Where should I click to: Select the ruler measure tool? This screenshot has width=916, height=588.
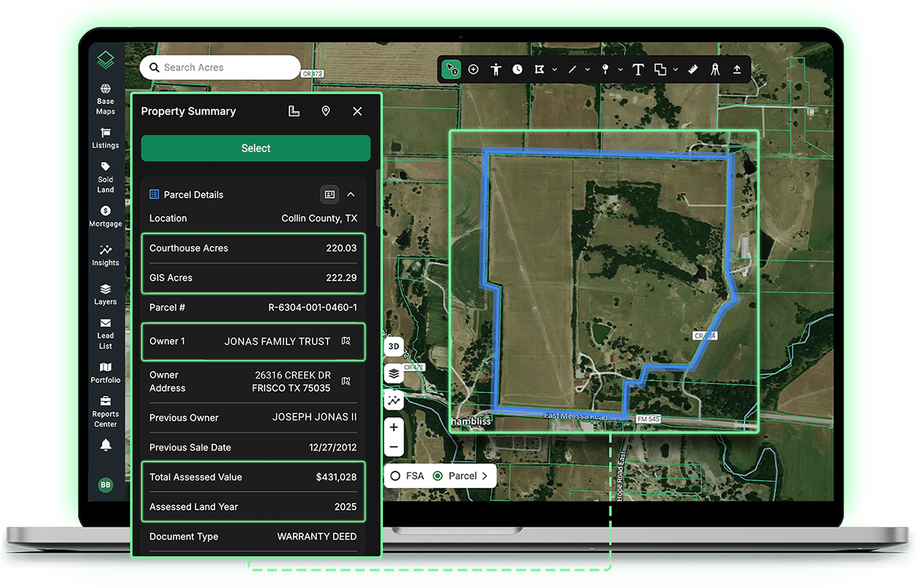(693, 70)
